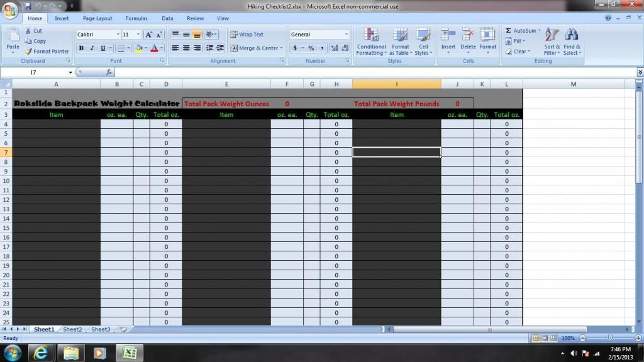Open the Review ribbon tab
The image size is (644, 362).
click(195, 18)
